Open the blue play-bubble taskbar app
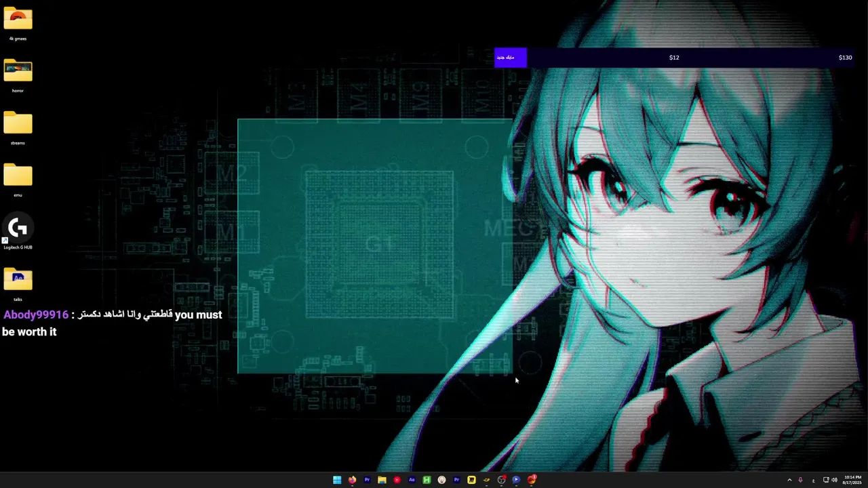 [516, 480]
